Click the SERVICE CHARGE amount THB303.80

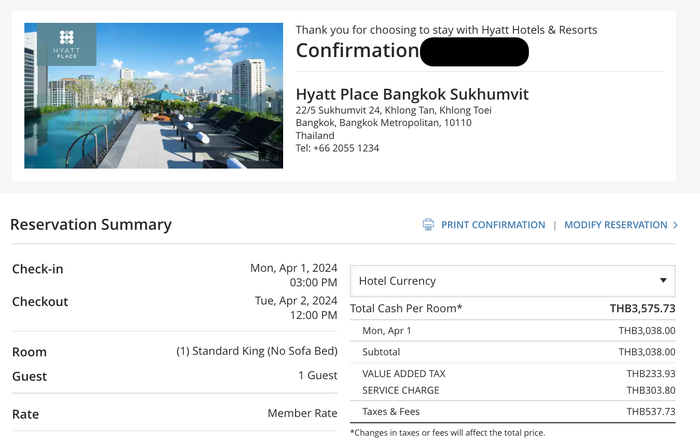650,390
